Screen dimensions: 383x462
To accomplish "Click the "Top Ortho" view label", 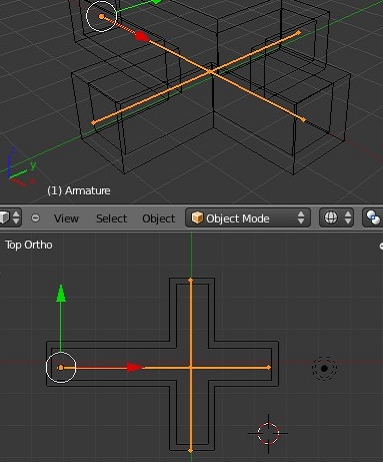I will point(29,245).
